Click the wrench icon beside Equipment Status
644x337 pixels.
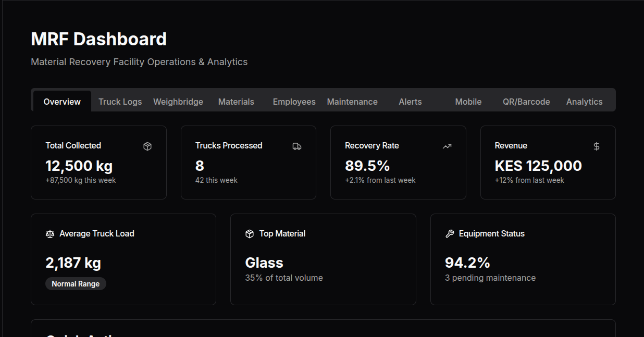[x=450, y=234]
